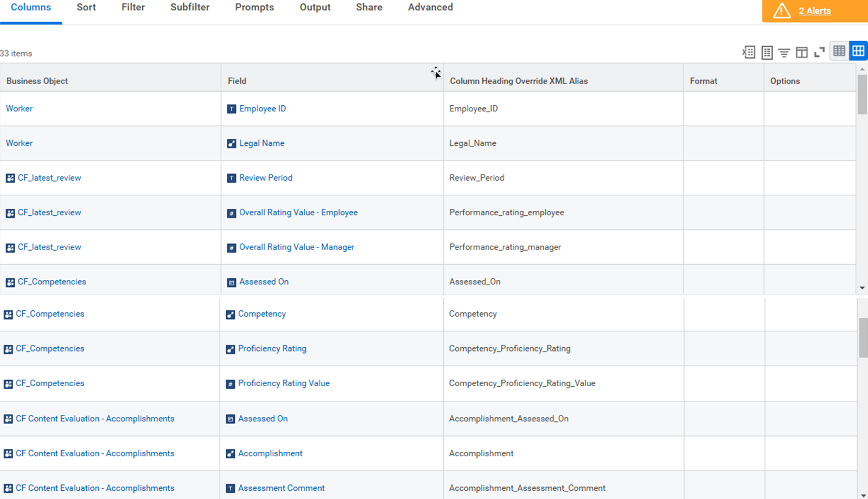Open the Columns tab

click(31, 8)
